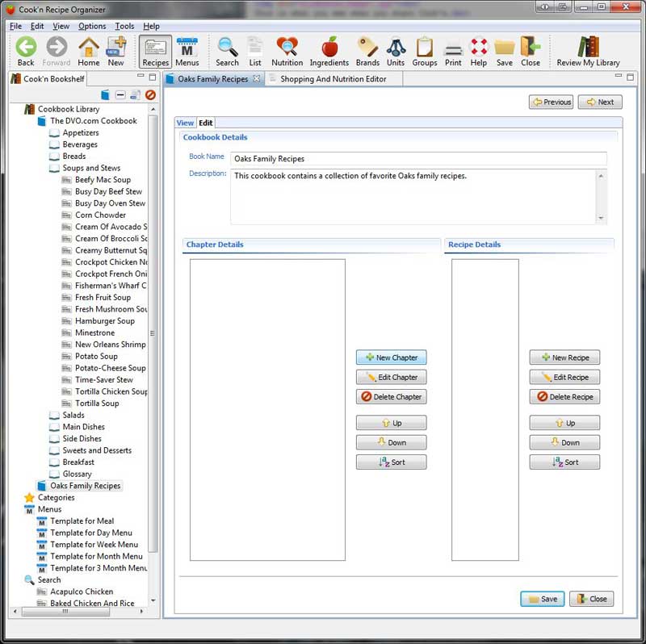Move chapter Down

click(x=392, y=442)
